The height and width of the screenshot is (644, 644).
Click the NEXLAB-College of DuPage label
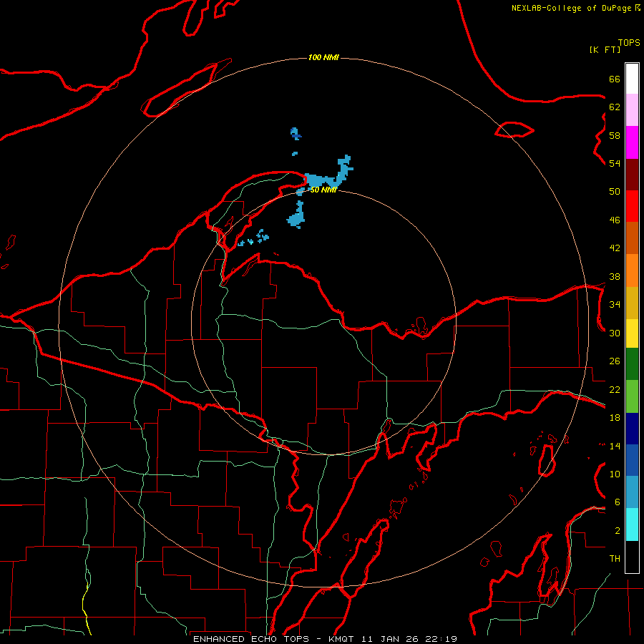(571, 8)
